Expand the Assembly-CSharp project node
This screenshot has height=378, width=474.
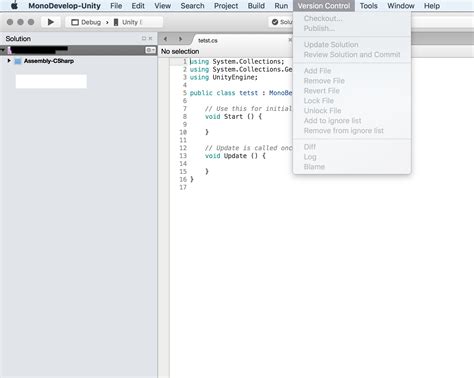[9, 61]
